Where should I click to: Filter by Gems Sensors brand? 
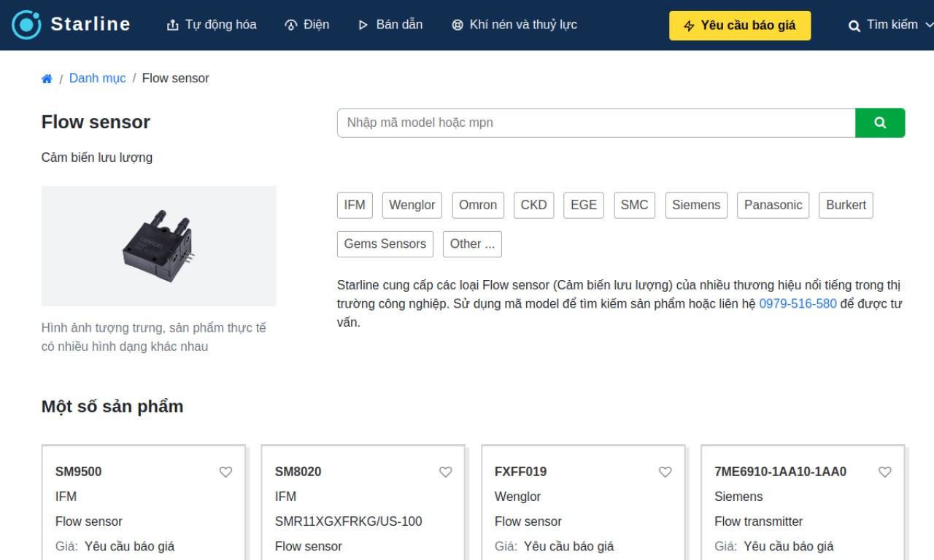tap(385, 244)
